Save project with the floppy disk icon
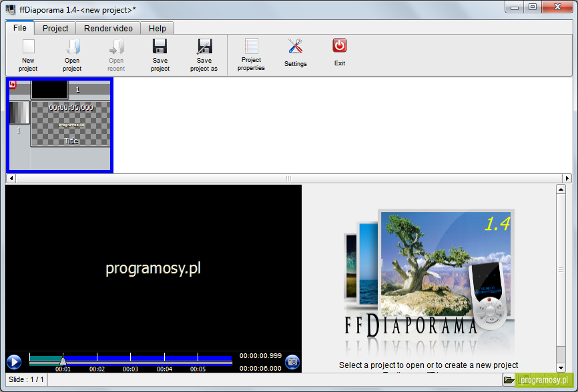Screen dimensions: 578x392 160,55
